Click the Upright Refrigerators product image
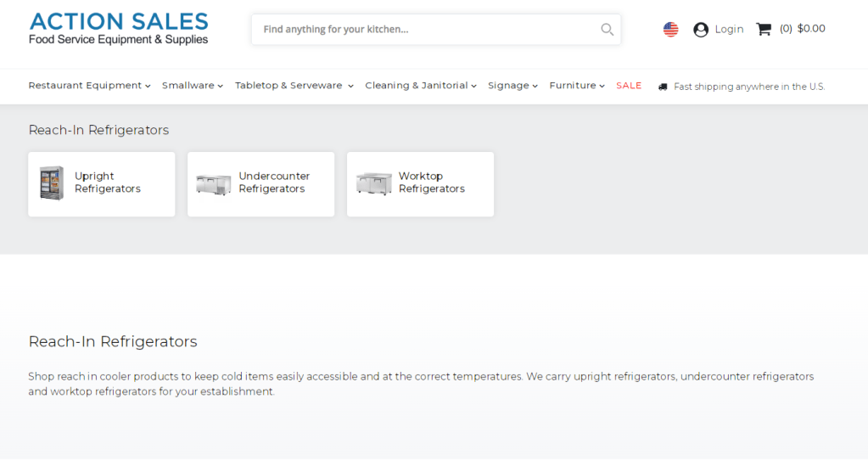Viewport: 868px width, 461px height. point(52,183)
